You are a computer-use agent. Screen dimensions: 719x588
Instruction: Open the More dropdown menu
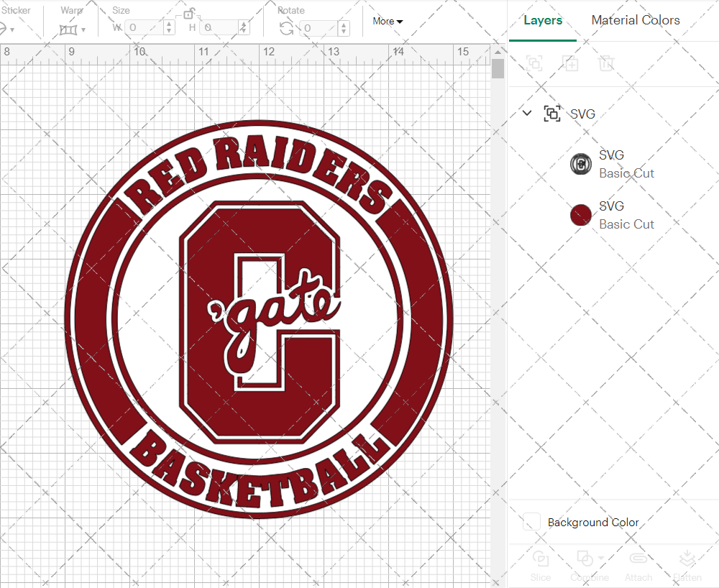tap(388, 21)
